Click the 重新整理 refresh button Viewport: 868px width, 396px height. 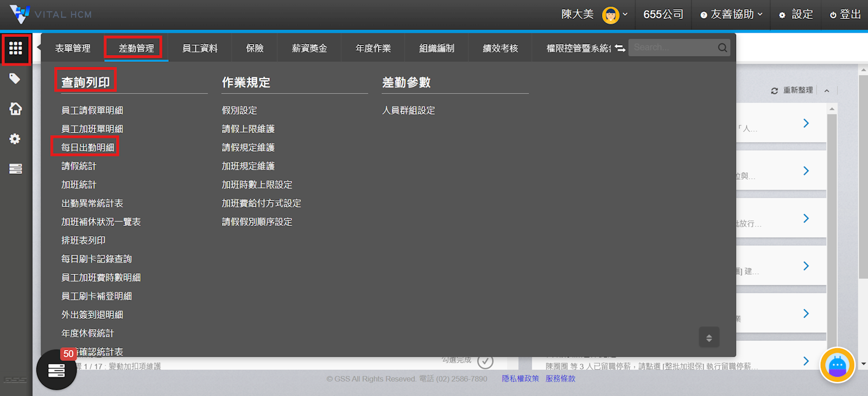tap(792, 90)
